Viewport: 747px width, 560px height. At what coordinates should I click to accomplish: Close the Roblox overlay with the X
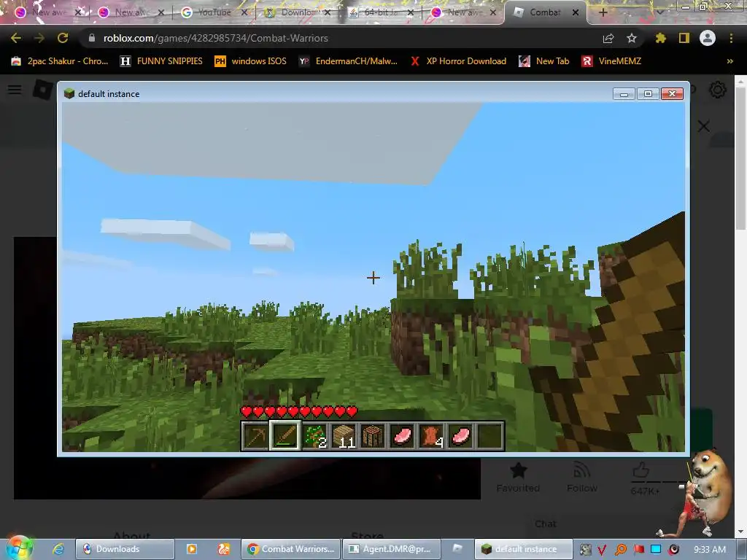point(704,126)
